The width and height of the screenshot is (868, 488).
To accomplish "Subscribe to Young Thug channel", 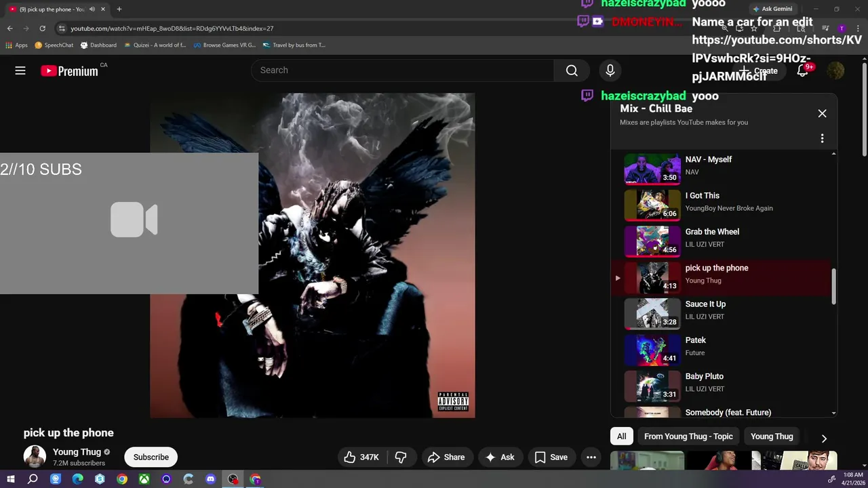I will tap(151, 457).
